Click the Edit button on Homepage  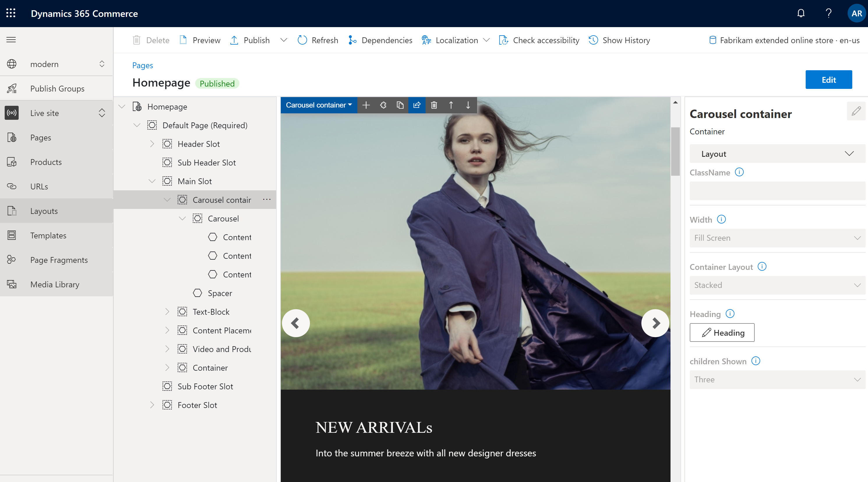coord(829,79)
